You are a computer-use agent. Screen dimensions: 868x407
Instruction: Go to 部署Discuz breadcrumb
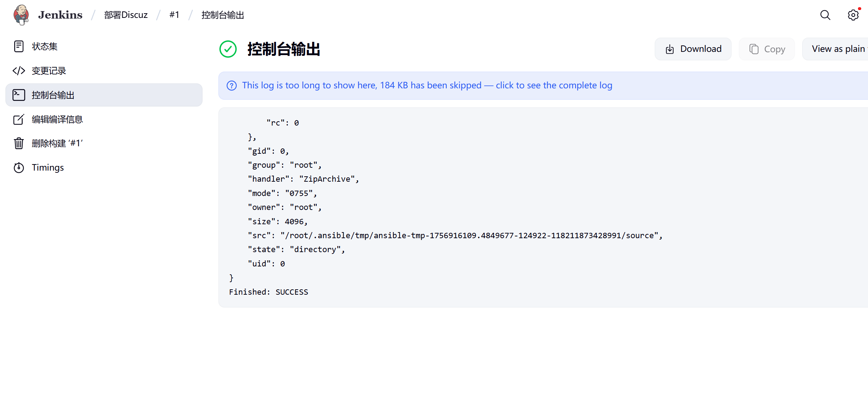(126, 15)
